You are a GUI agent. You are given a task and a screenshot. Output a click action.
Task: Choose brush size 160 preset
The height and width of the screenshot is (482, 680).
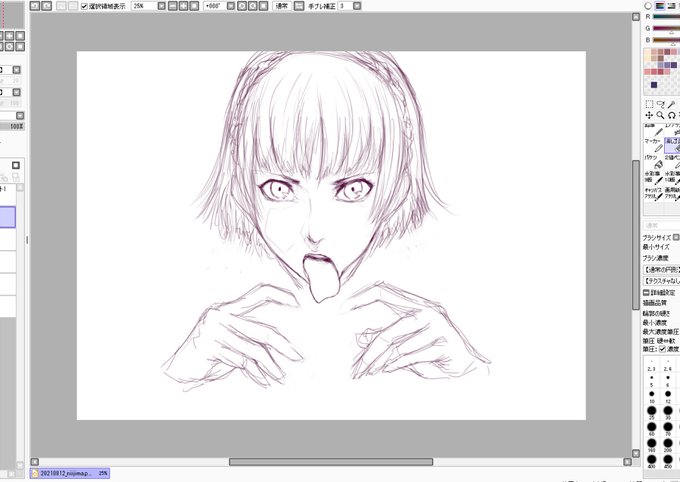(x=651, y=445)
